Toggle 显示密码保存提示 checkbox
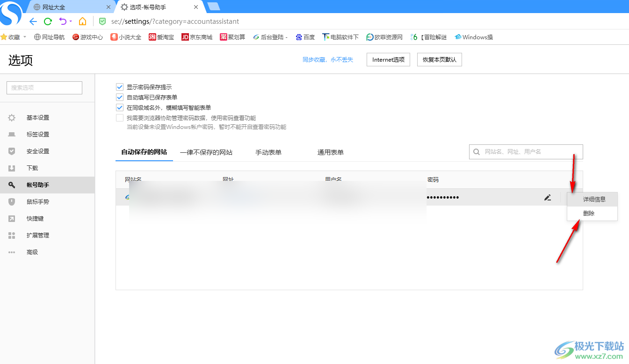 (x=120, y=87)
